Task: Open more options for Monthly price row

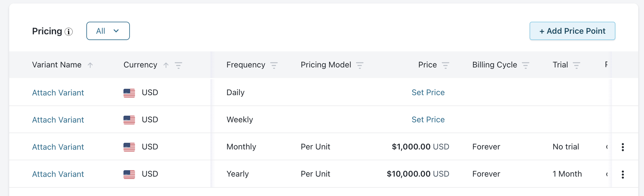Action: click(623, 147)
